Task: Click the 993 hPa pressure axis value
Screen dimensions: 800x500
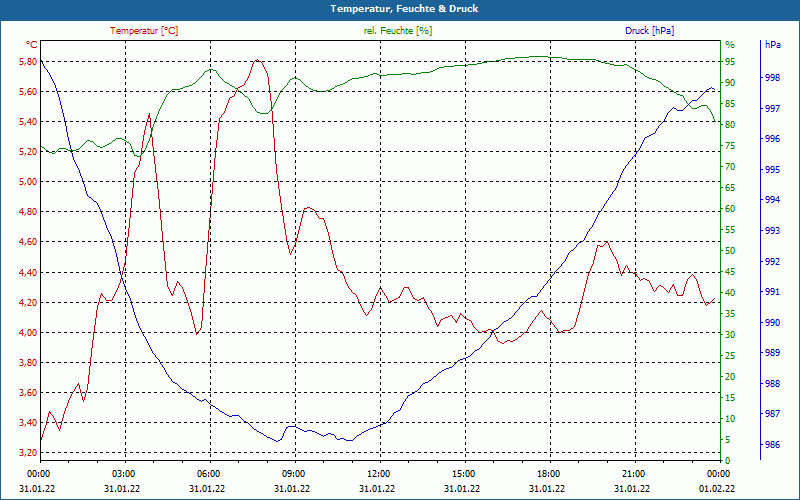Action: pyautogui.click(x=773, y=231)
